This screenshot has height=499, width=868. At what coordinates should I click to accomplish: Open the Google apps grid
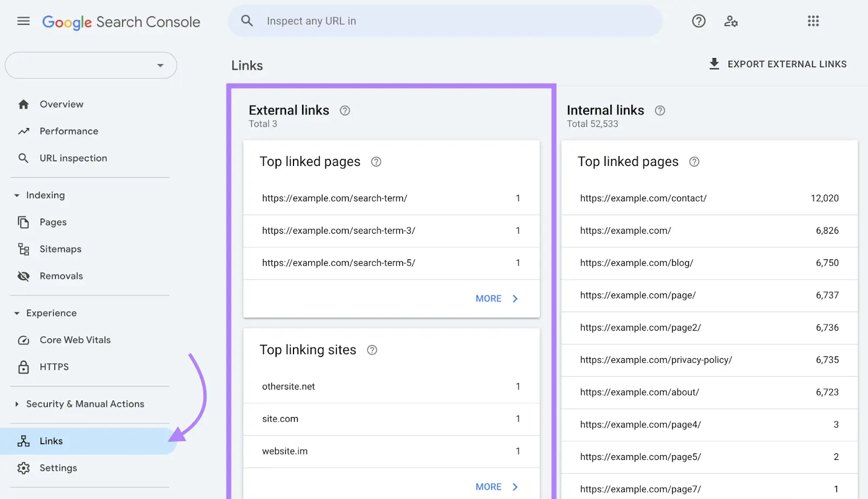coord(813,21)
